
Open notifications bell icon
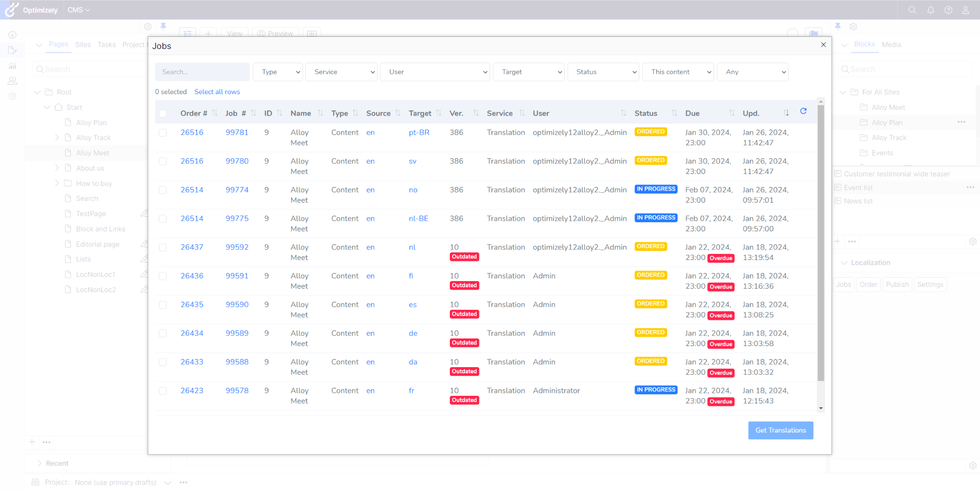[931, 10]
